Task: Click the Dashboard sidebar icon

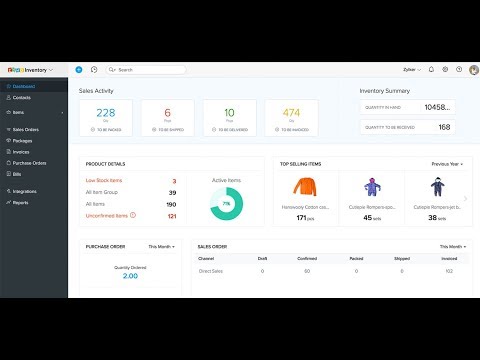Action: click(9, 86)
